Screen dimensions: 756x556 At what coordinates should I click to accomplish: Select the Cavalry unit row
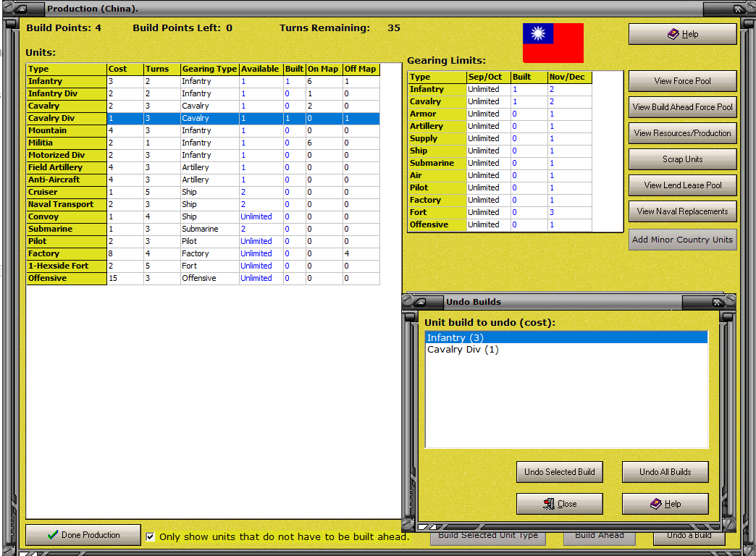pos(203,106)
